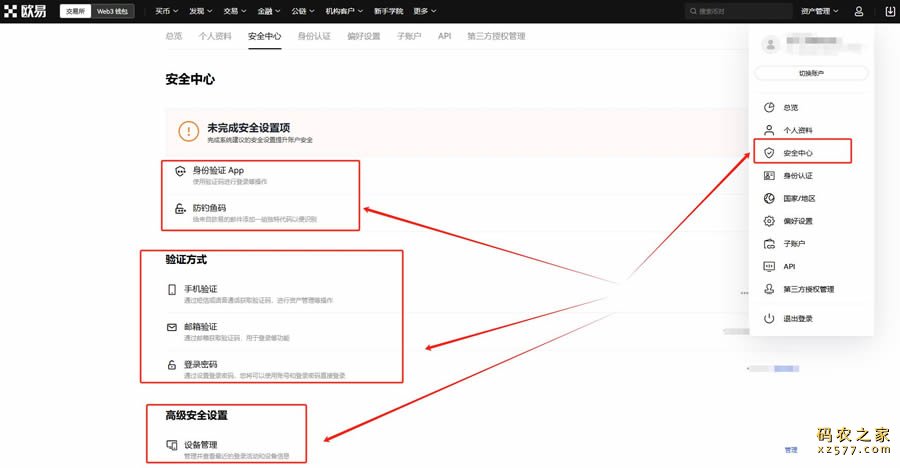900x468 pixels.
Task: Click the 子账户 icon in menu
Action: (x=769, y=243)
